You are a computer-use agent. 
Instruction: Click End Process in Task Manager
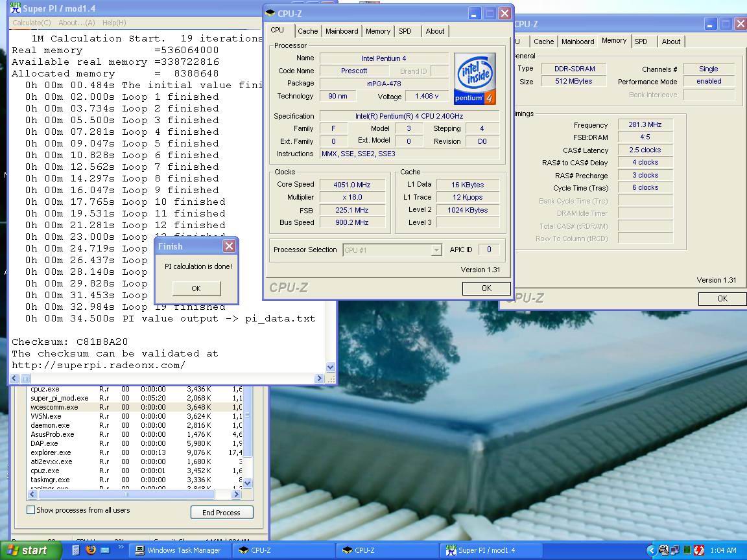(222, 513)
